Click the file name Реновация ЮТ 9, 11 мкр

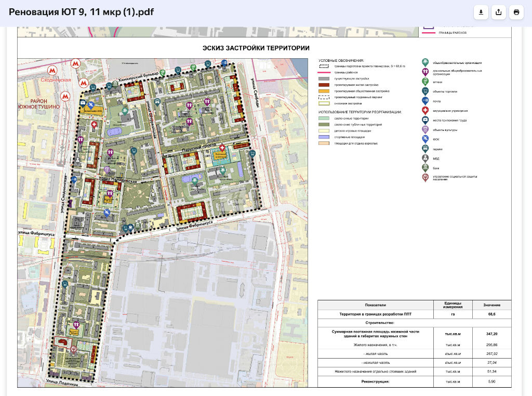point(81,12)
